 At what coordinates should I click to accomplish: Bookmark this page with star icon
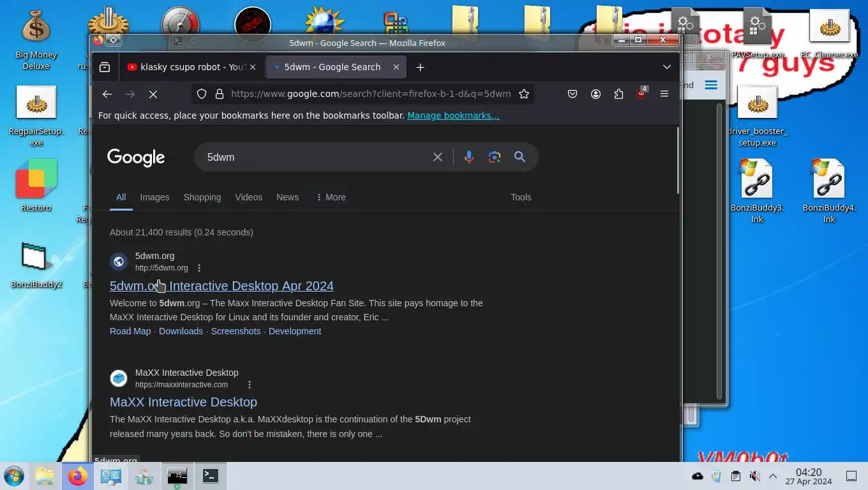(x=524, y=94)
